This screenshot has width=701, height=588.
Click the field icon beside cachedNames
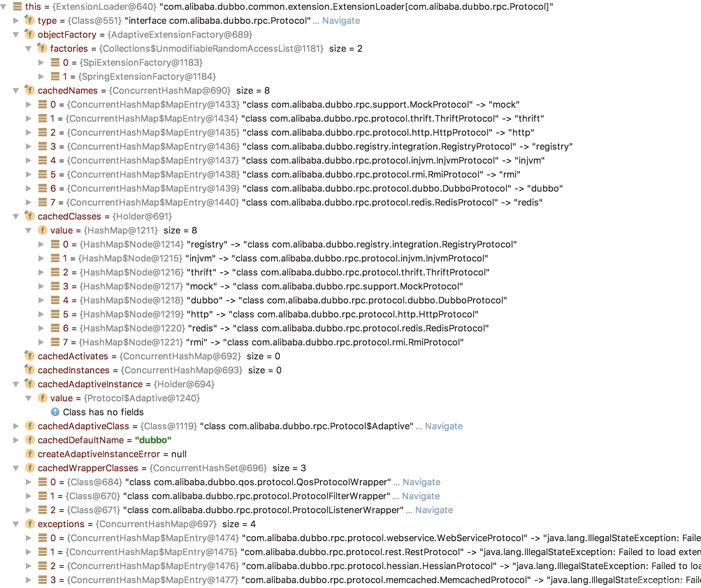point(30,91)
